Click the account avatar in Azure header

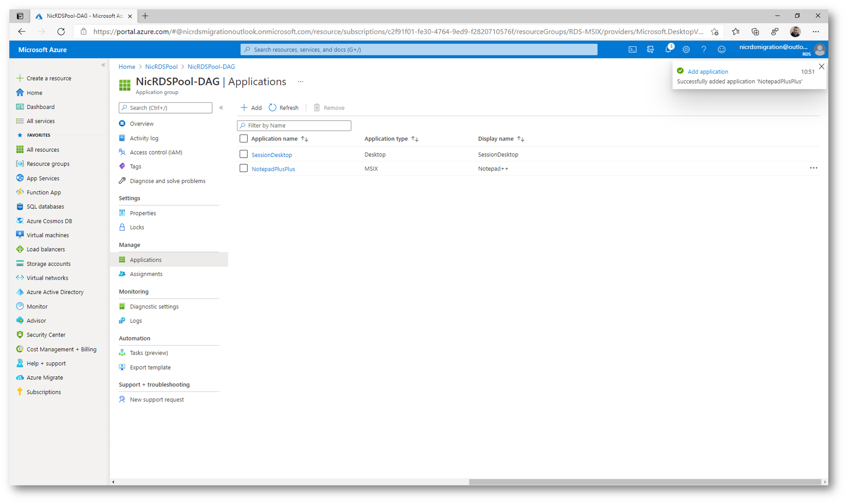820,49
